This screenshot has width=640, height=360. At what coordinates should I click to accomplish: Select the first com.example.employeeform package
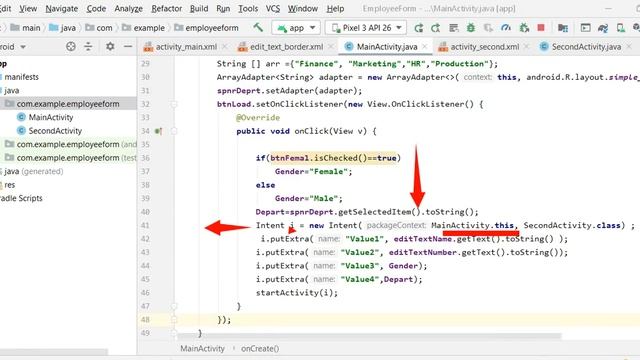click(68, 104)
